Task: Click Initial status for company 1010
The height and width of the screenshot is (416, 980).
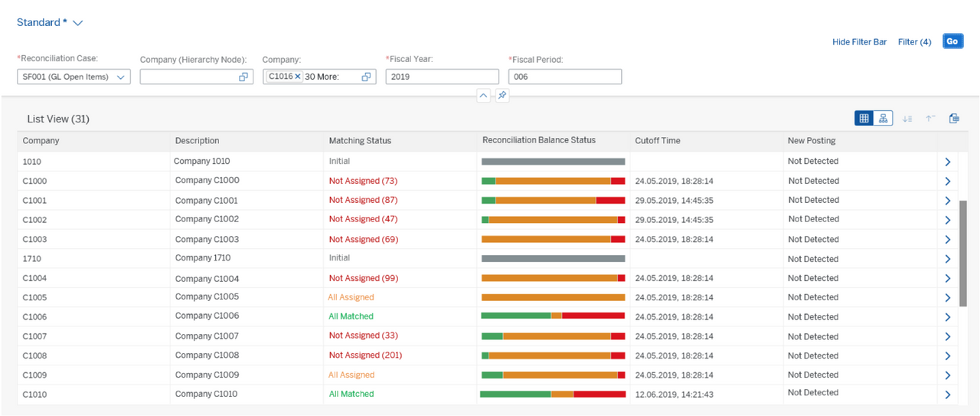Action: click(x=339, y=162)
